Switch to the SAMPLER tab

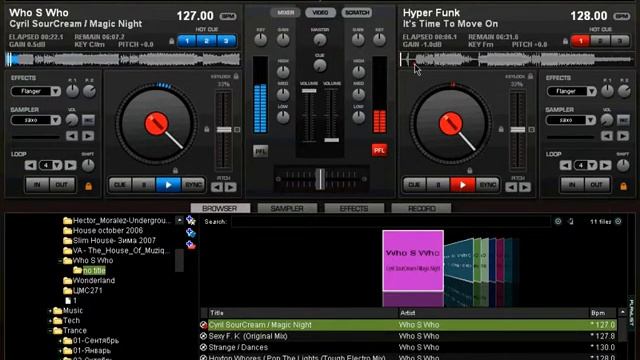click(287, 208)
